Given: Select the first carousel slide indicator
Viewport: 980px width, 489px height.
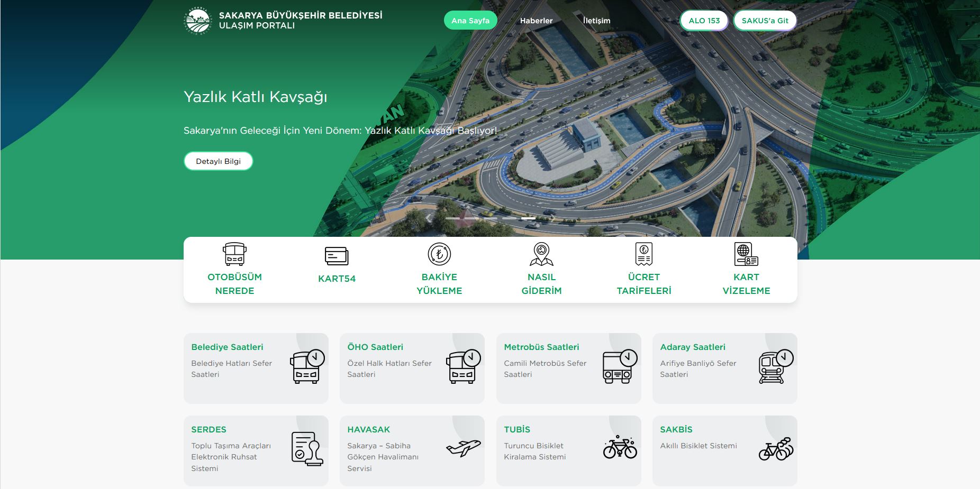Looking at the screenshot, I should [x=452, y=218].
